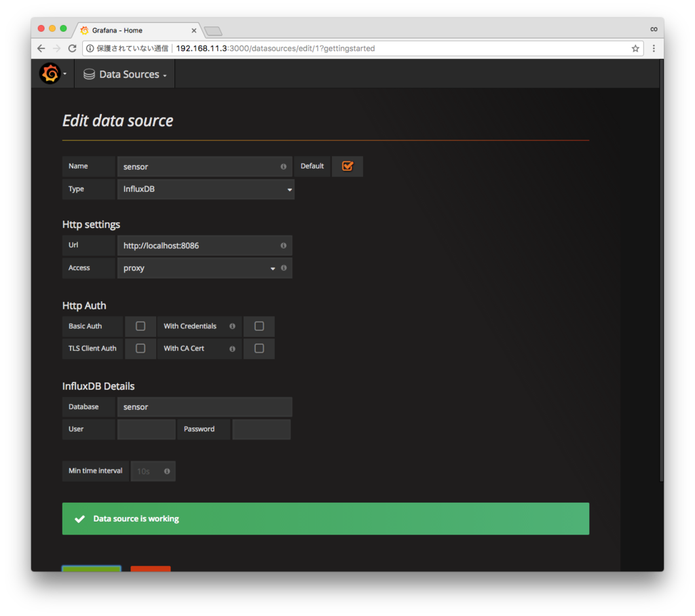This screenshot has width=695, height=616.
Task: Click info icon in Min time interval
Action: pyautogui.click(x=167, y=471)
